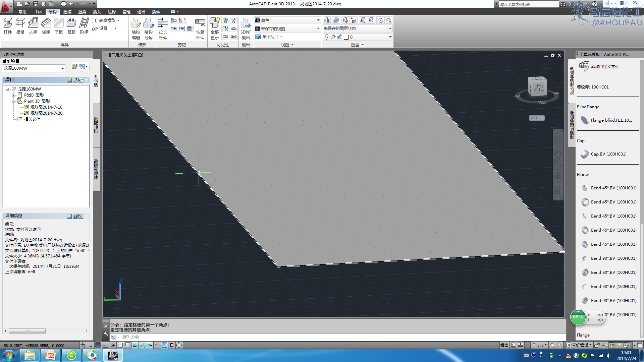644x362 pixels.
Task: Click 全部显示 show all button
Action: 215,29
